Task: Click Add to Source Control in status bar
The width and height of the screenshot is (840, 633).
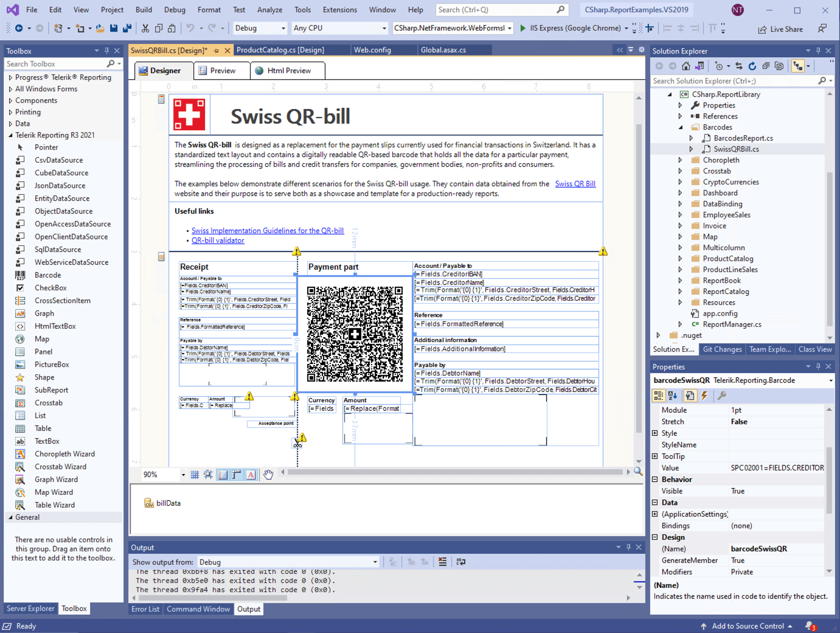Action: [747, 626]
